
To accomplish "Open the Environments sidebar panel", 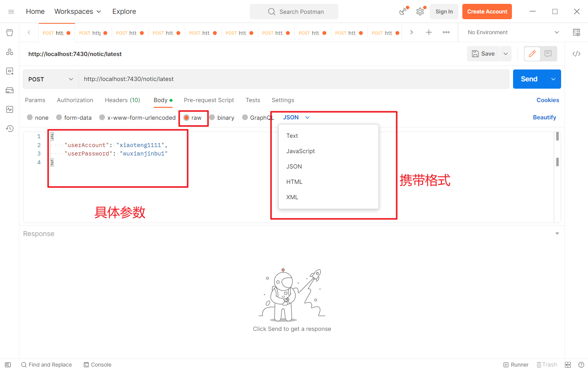I will [x=10, y=71].
